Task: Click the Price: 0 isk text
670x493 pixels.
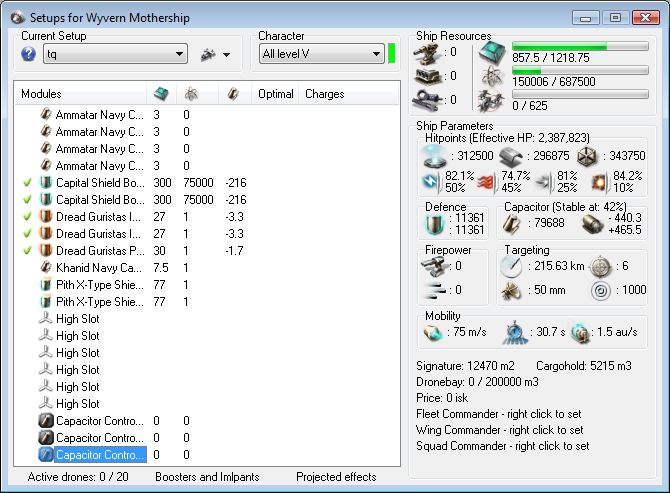Action: 442,398
